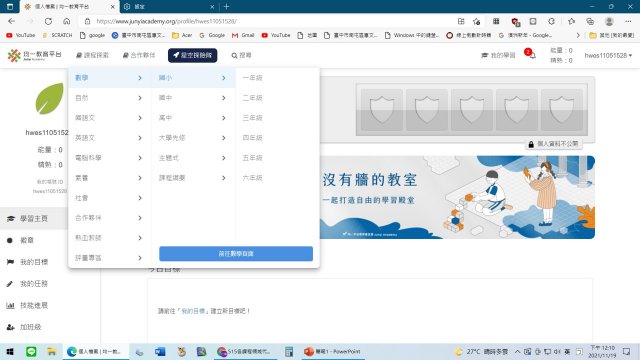Click the 個人資料不公開 lock toggle
The image size is (640, 360).
point(553,144)
